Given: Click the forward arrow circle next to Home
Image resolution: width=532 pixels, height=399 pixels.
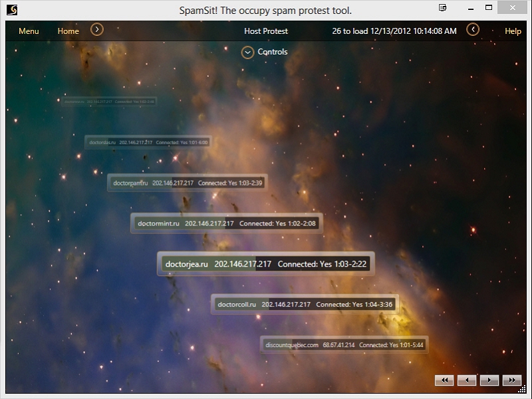Looking at the screenshot, I should pyautogui.click(x=97, y=29).
